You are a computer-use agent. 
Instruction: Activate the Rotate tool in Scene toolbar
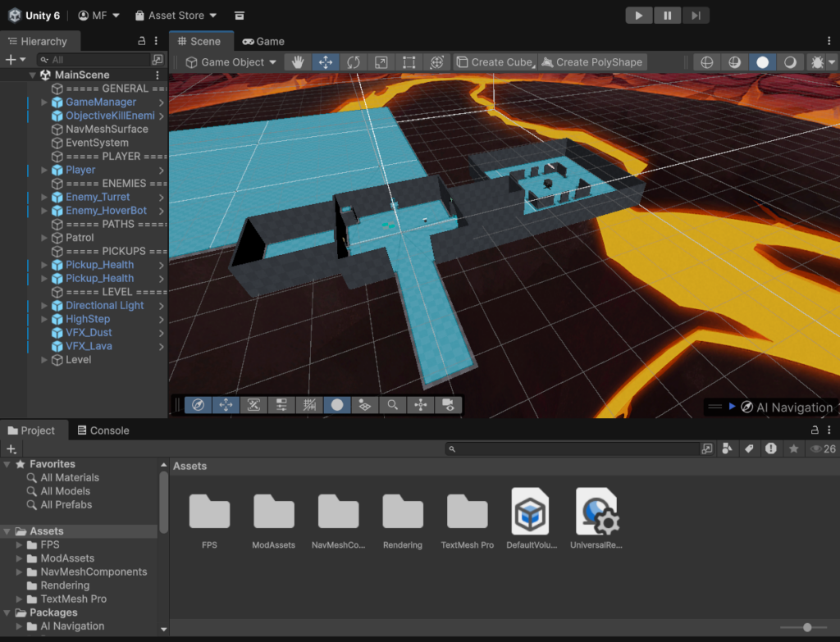tap(354, 62)
